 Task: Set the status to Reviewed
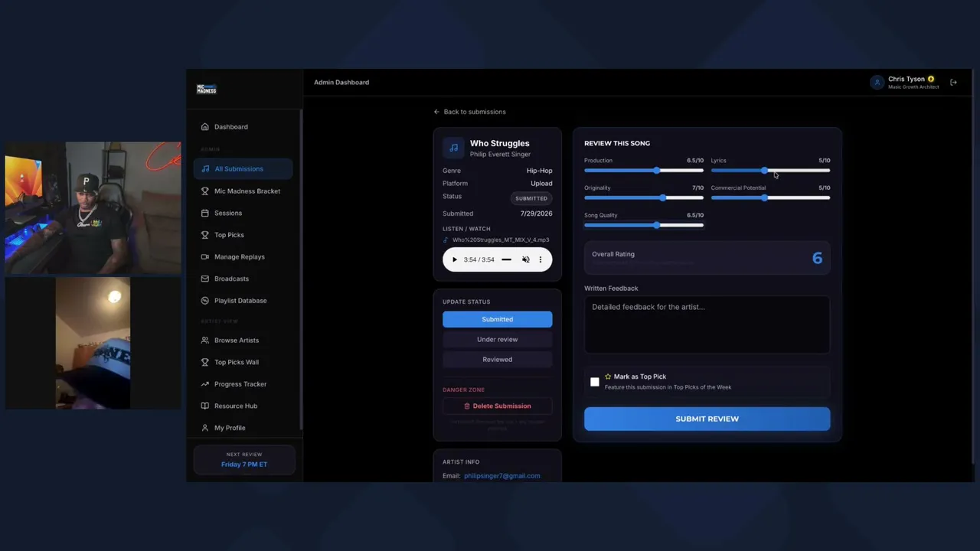pyautogui.click(x=498, y=360)
